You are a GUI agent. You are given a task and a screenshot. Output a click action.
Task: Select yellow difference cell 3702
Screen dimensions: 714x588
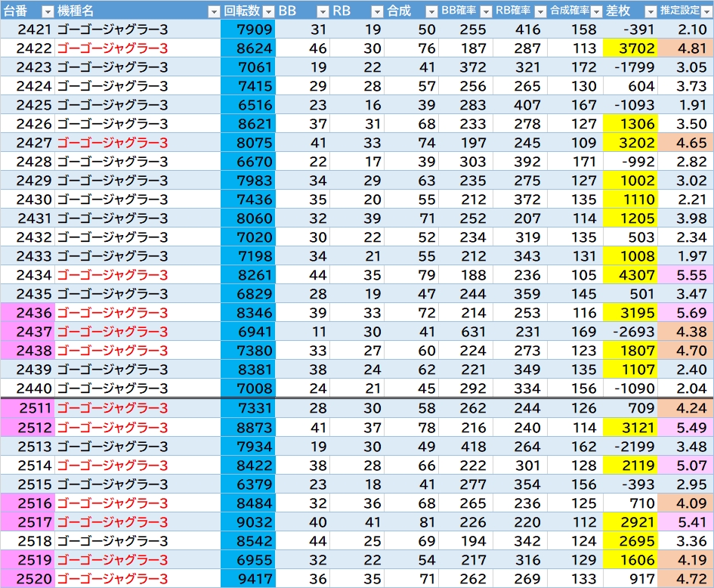pyautogui.click(x=630, y=48)
